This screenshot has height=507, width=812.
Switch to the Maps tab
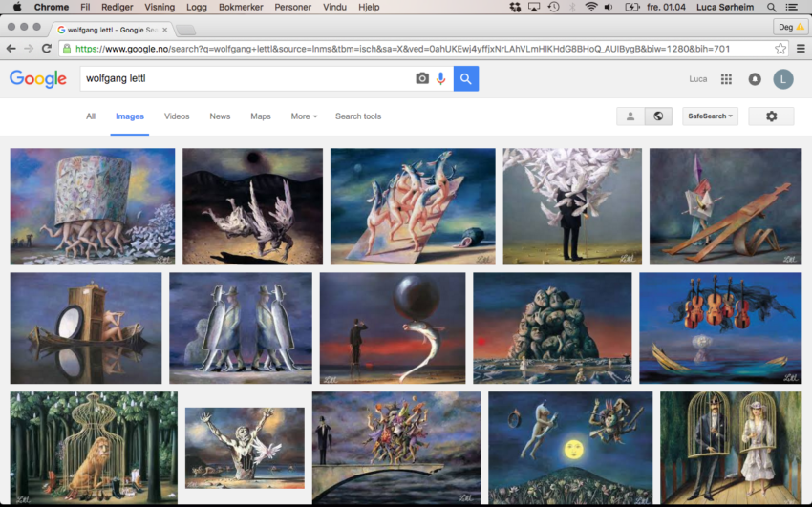coord(261,116)
